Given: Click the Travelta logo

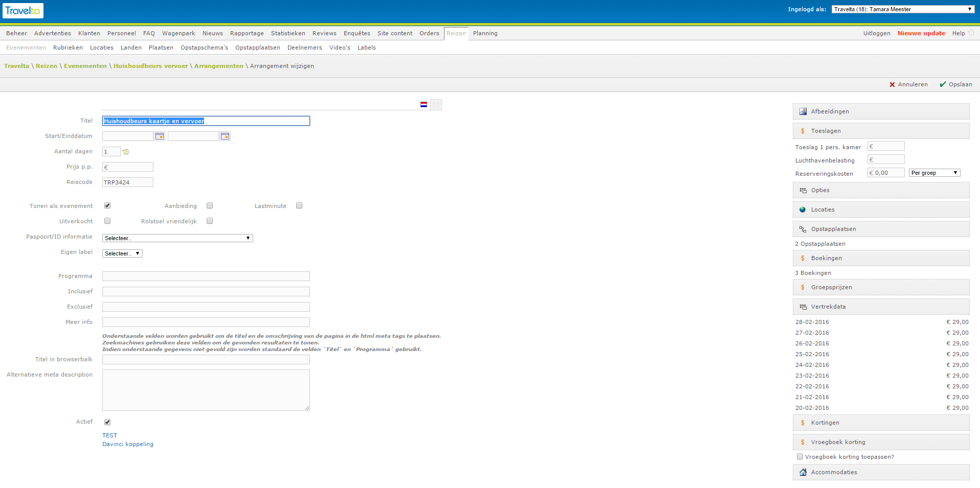Looking at the screenshot, I should click(x=23, y=10).
